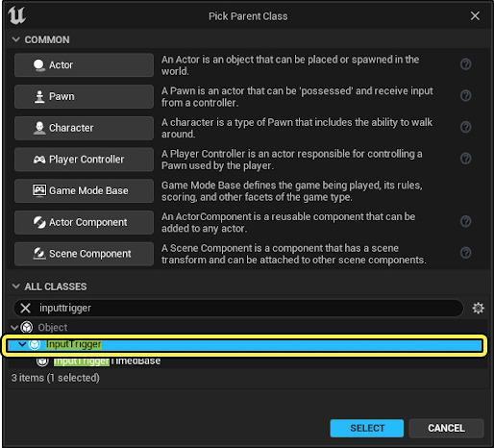The height and width of the screenshot is (448, 494).
Task: Confirm with the SELECT button
Action: (367, 428)
